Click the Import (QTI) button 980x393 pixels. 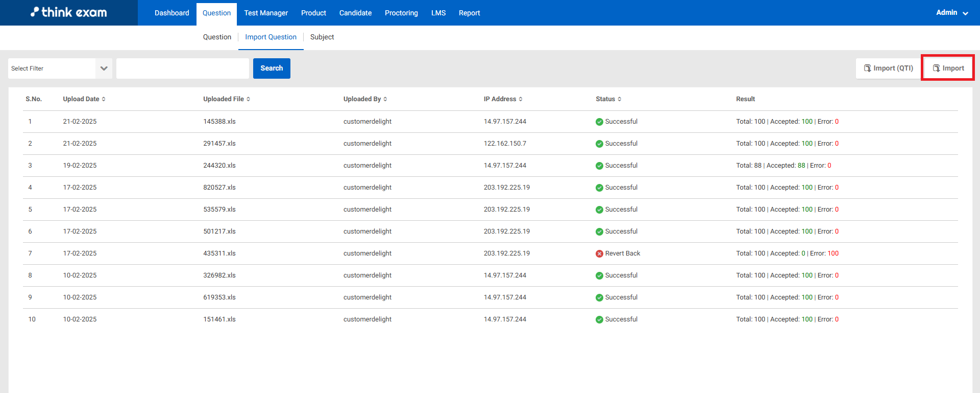pos(888,68)
